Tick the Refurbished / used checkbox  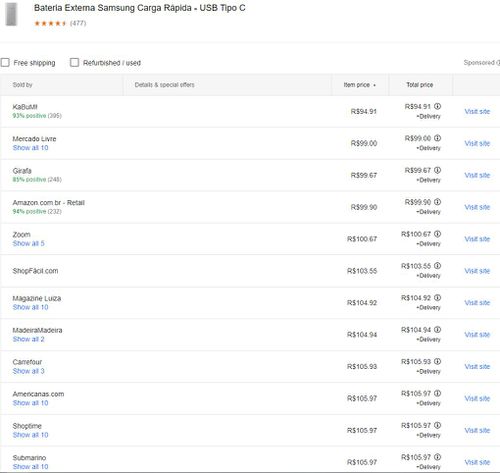[74, 62]
